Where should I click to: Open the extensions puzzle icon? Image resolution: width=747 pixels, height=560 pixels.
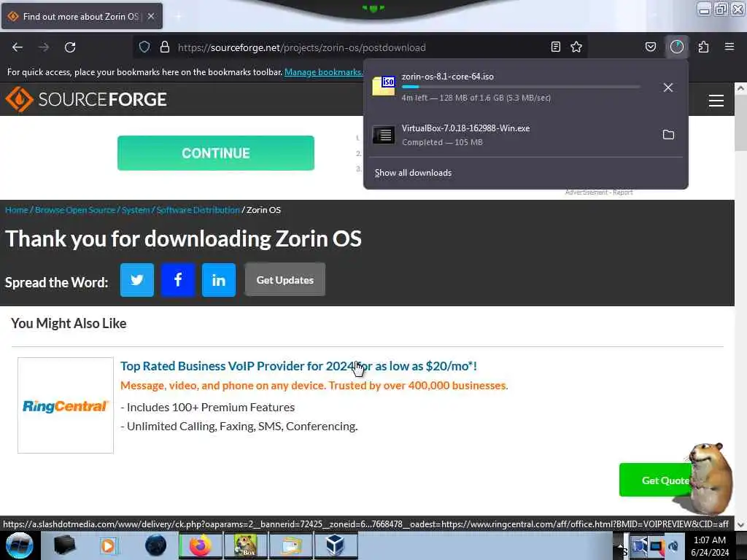click(703, 47)
